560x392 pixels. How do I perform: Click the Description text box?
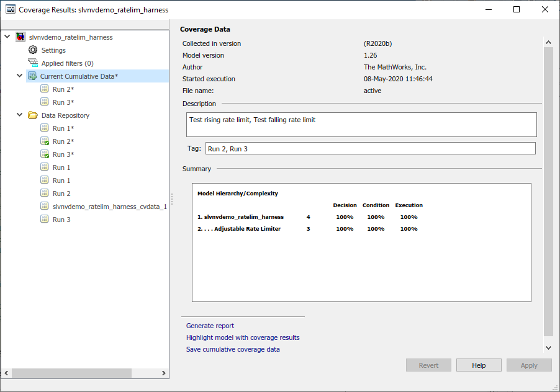tap(361, 124)
